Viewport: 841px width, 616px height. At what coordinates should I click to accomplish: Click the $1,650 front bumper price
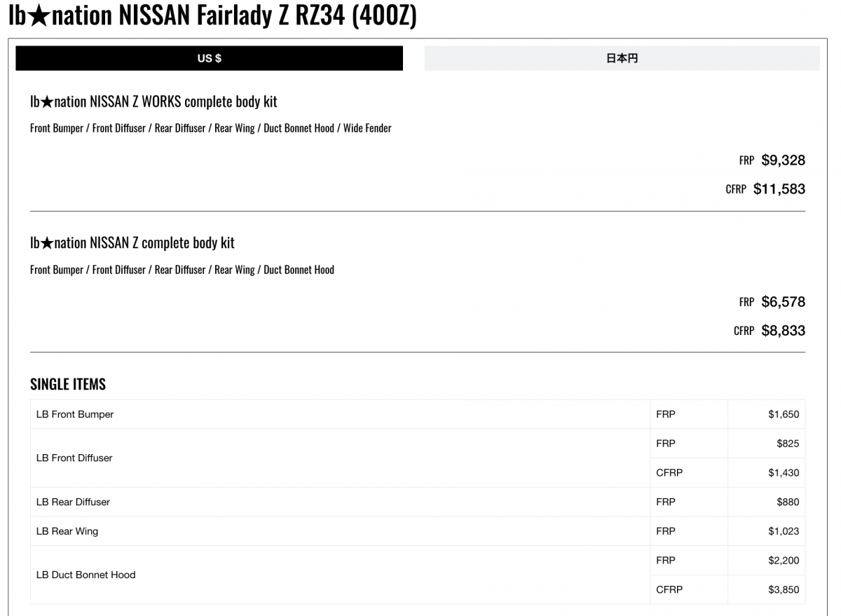coord(783,414)
